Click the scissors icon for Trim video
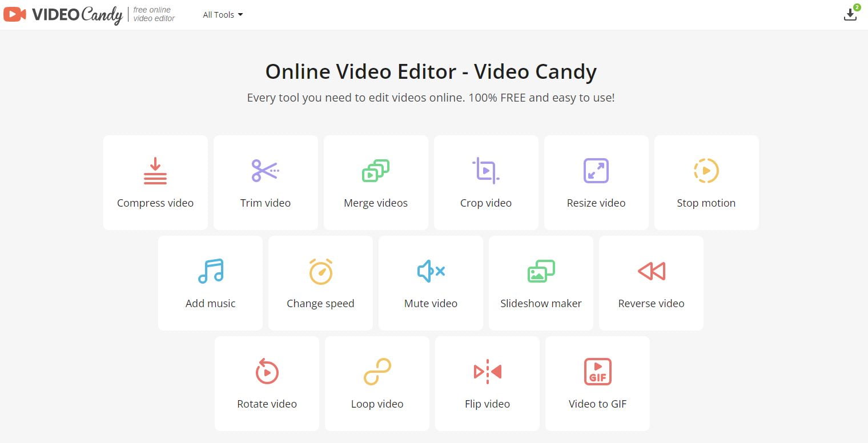The image size is (868, 443). (x=266, y=171)
